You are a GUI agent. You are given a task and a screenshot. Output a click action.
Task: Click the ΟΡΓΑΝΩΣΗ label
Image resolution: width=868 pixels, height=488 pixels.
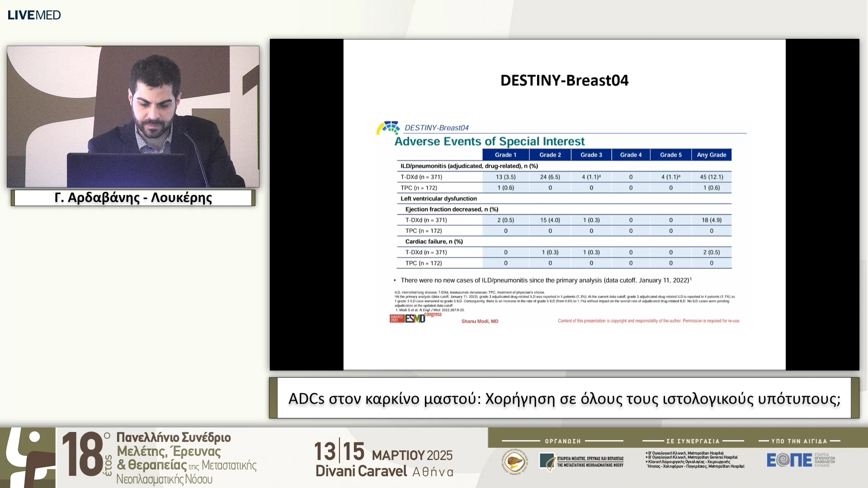(x=563, y=441)
